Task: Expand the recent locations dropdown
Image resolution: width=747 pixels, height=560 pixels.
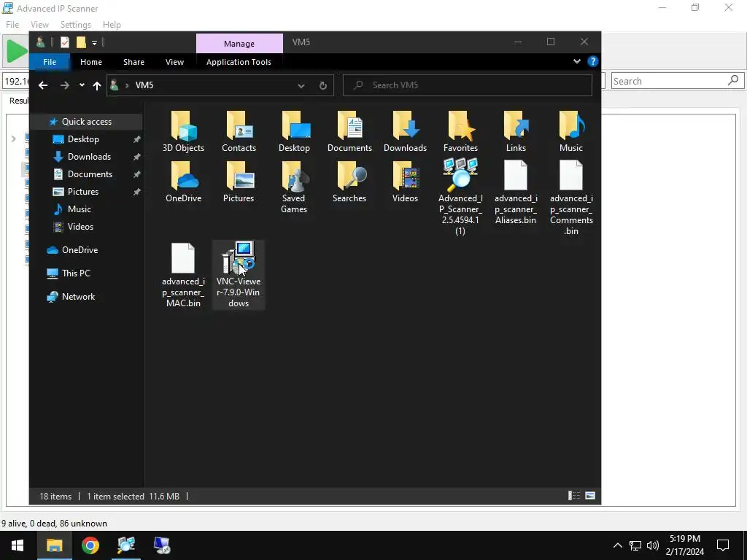Action: pos(82,85)
